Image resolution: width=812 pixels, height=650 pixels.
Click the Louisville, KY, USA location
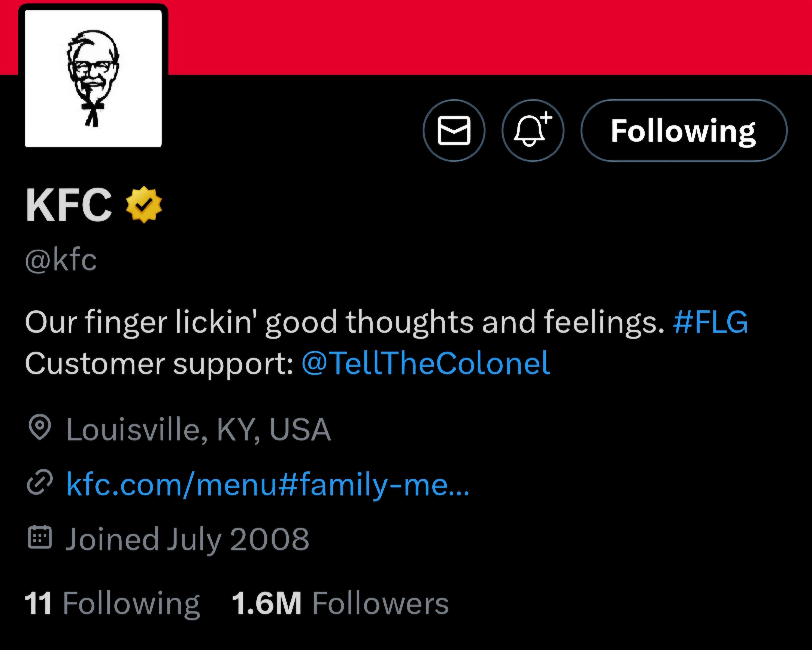tap(198, 429)
